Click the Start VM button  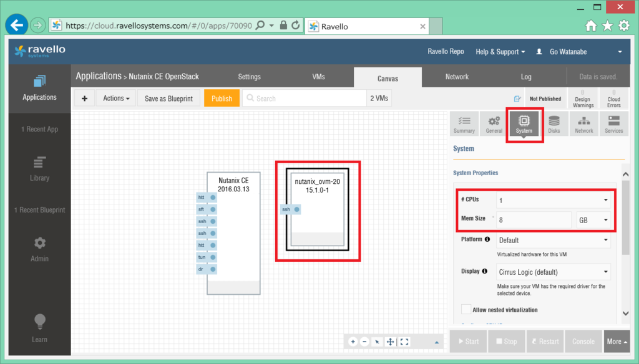[x=468, y=342]
